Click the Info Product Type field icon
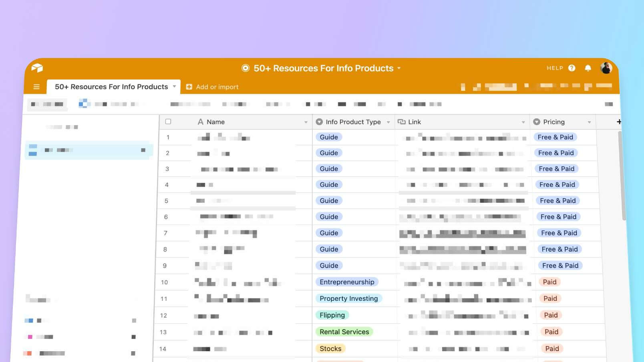The width and height of the screenshot is (644, 362). tap(319, 122)
